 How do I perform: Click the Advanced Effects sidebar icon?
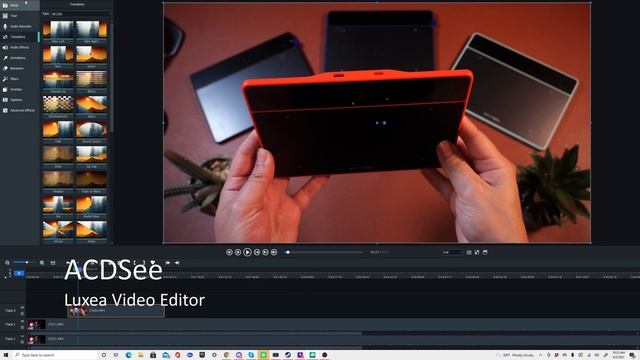[x=5, y=111]
